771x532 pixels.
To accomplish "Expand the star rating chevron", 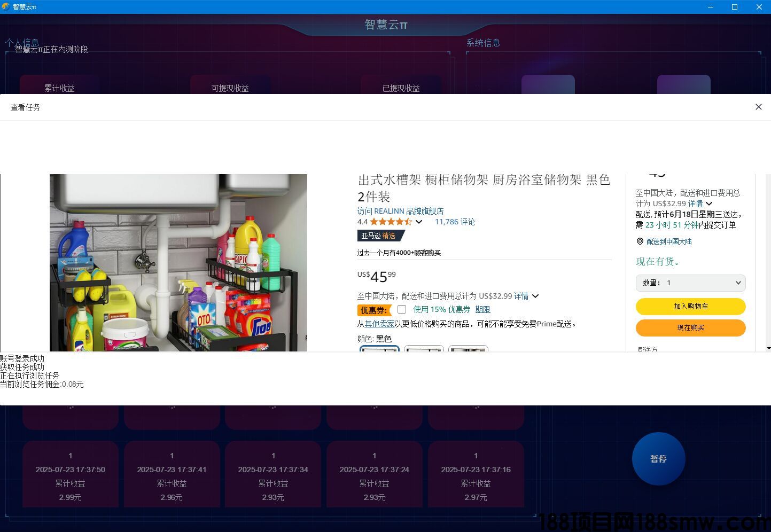I will [x=419, y=222].
